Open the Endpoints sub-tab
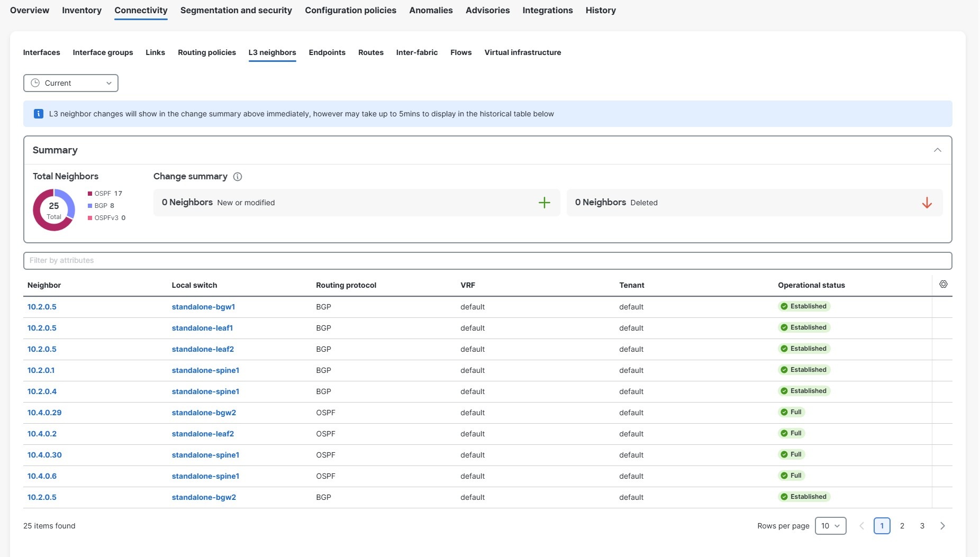This screenshot has width=980, height=557. click(326, 52)
